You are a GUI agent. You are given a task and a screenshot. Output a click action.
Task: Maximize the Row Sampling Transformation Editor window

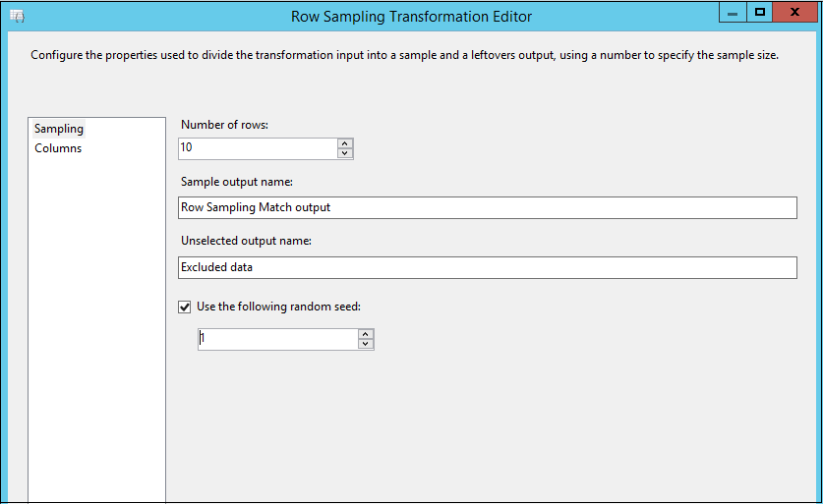pyautogui.click(x=760, y=13)
